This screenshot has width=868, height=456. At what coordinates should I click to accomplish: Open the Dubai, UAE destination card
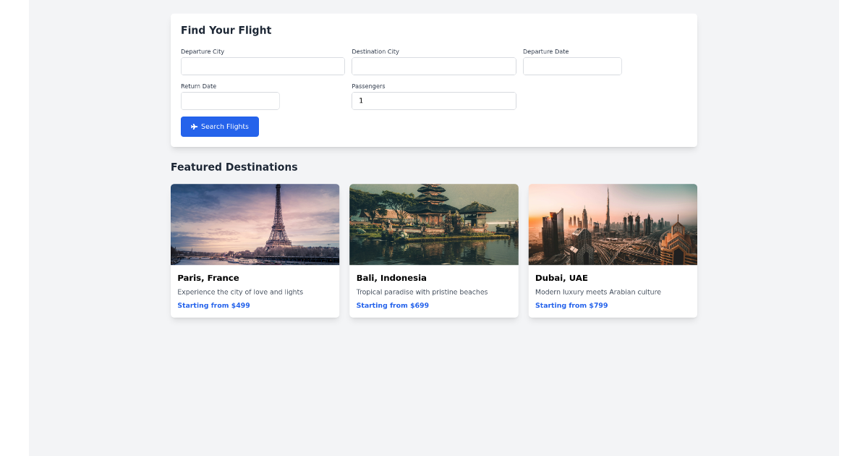613,250
